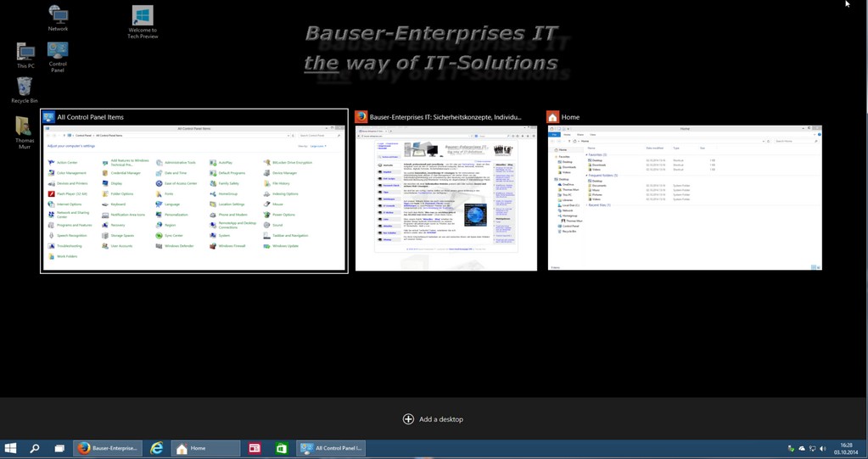Open the volume speaker tray icon
The image size is (868, 459).
click(823, 448)
